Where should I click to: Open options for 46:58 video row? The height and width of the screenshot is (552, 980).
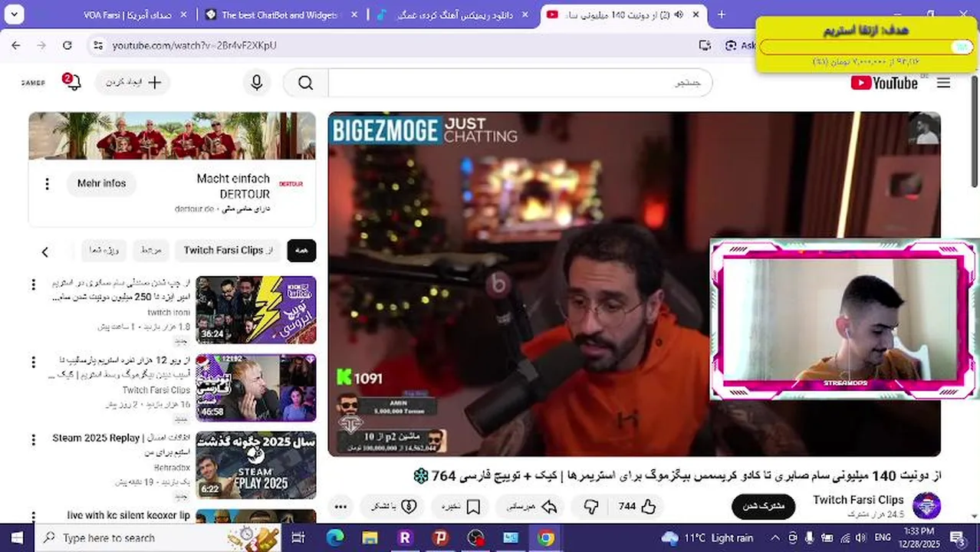(x=33, y=362)
